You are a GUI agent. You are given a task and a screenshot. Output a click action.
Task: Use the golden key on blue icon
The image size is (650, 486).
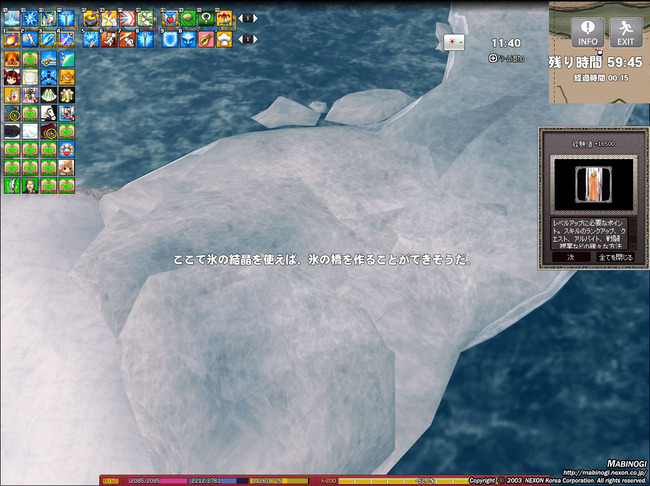point(49,59)
